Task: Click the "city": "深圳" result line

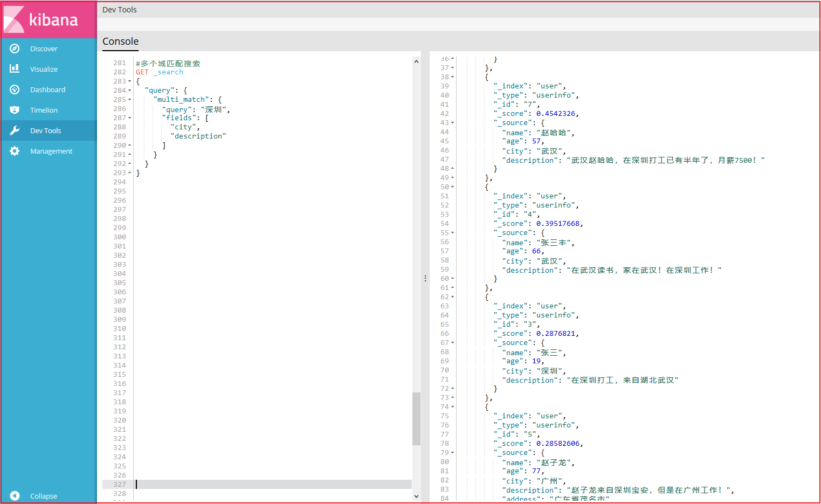Action: (x=534, y=370)
